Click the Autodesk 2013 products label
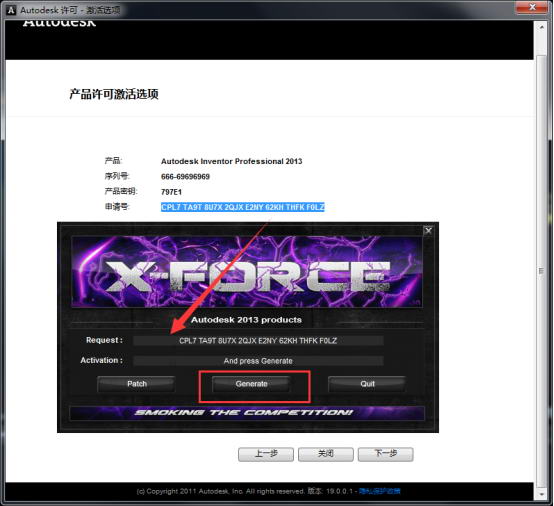 tap(246, 320)
